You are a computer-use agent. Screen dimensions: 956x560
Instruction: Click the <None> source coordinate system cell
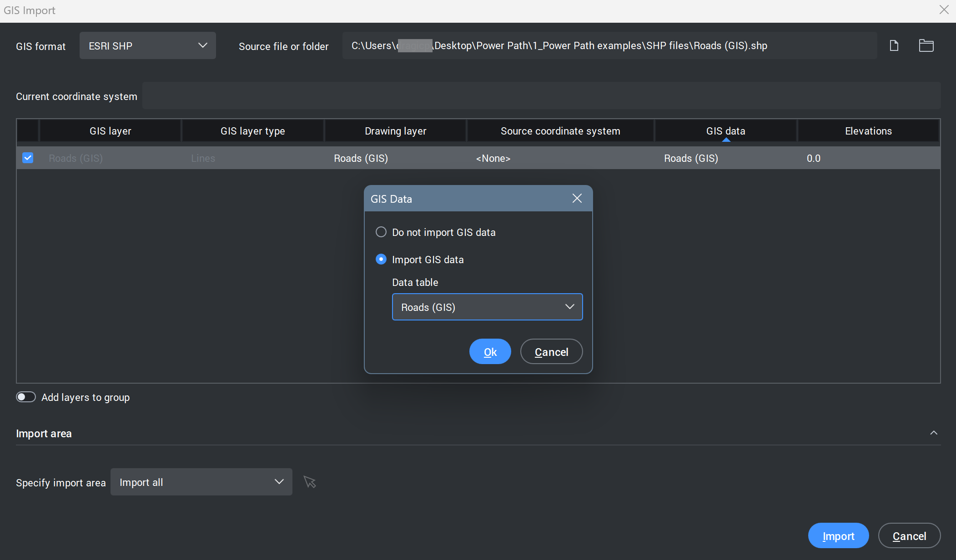(x=493, y=158)
